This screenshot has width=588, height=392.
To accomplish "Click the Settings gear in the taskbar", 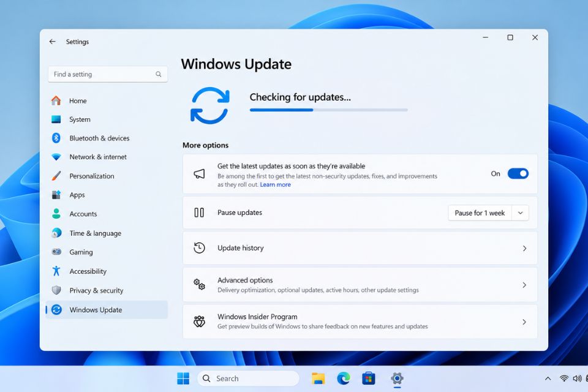I will pos(397,379).
